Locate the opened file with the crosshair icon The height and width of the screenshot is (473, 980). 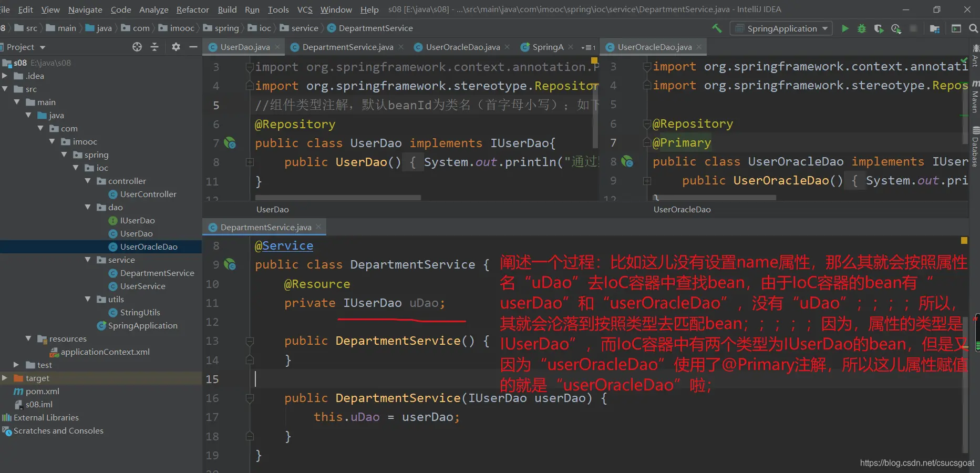click(x=137, y=47)
